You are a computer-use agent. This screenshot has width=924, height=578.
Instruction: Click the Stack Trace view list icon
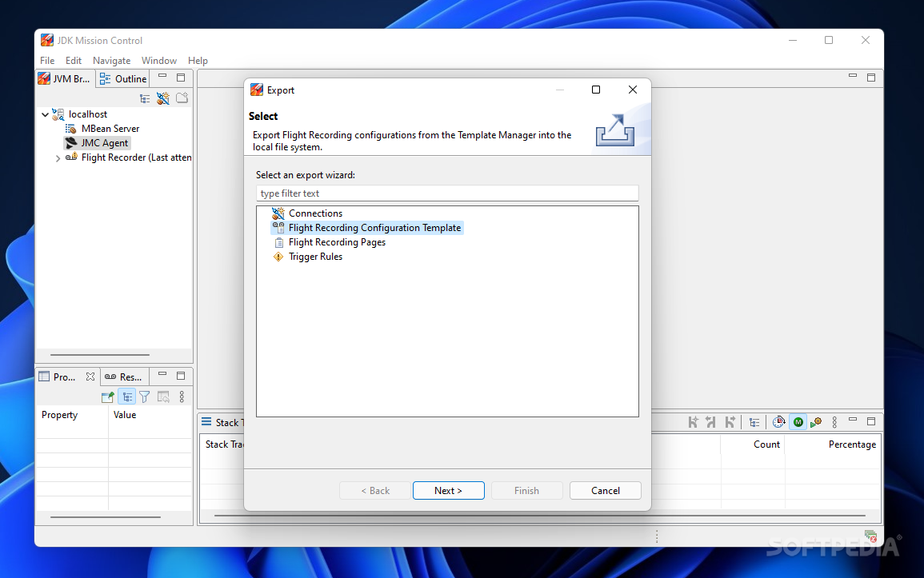tap(206, 421)
